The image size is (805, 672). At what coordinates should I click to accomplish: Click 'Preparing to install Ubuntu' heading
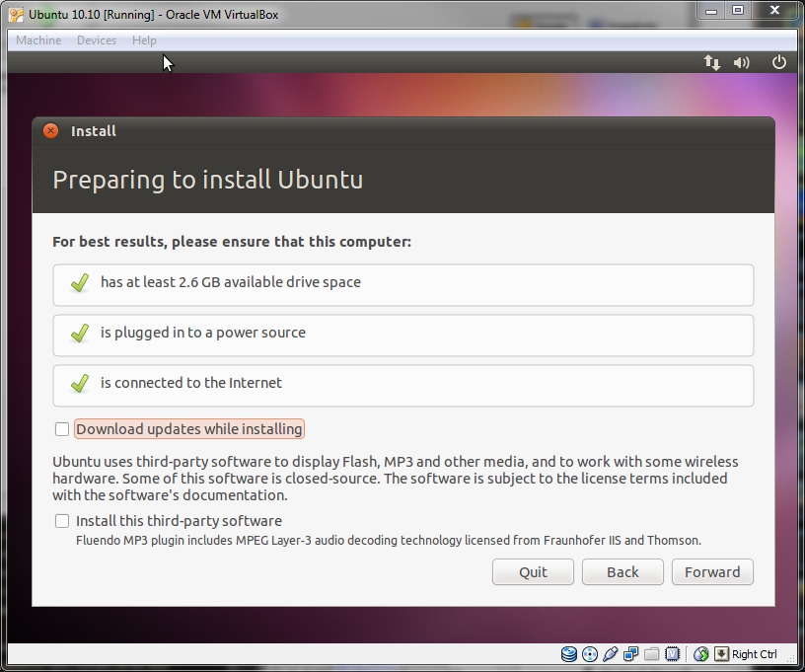click(208, 180)
